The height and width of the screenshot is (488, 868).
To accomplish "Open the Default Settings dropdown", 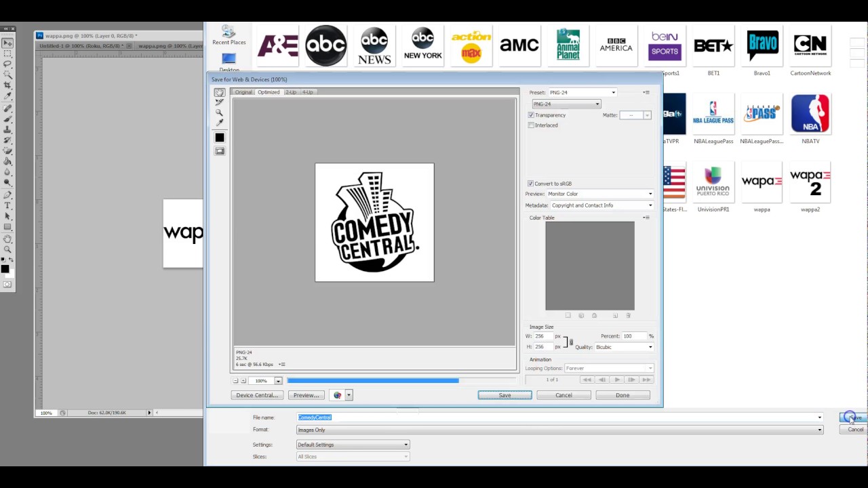I will [353, 445].
